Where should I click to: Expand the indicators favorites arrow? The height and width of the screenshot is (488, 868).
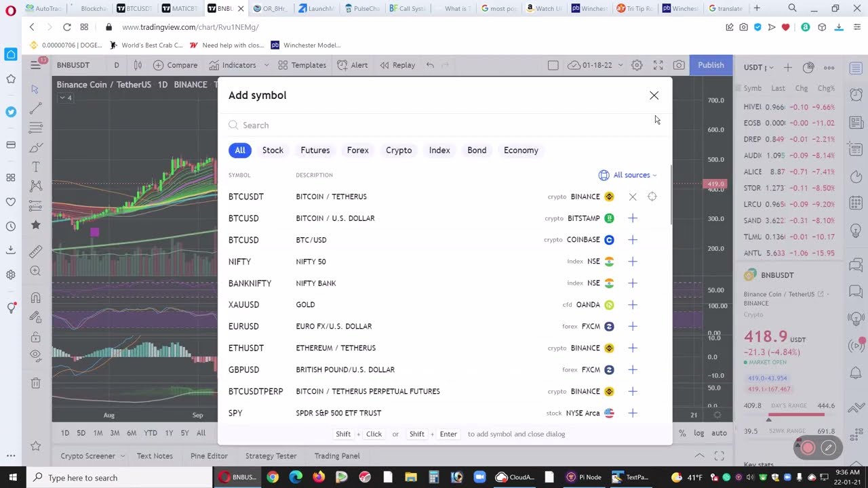pyautogui.click(x=267, y=65)
